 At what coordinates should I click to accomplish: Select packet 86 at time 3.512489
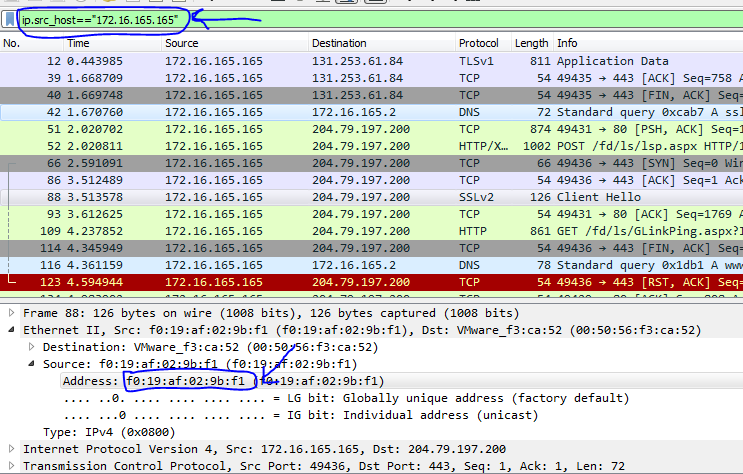pyautogui.click(x=372, y=181)
